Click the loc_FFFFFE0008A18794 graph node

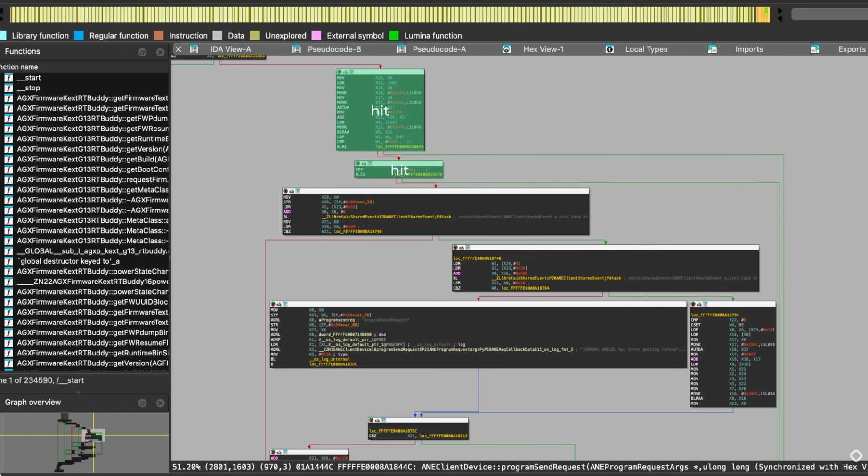[x=732, y=354]
